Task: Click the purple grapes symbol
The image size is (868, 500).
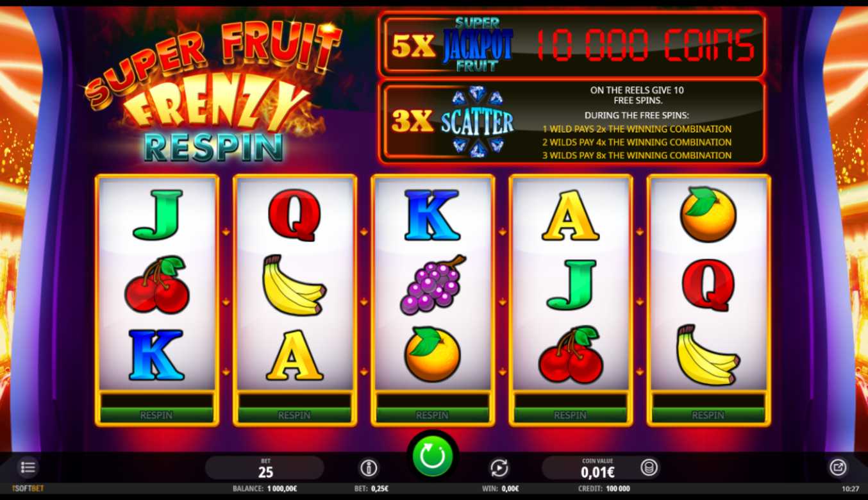Action: pyautogui.click(x=433, y=284)
